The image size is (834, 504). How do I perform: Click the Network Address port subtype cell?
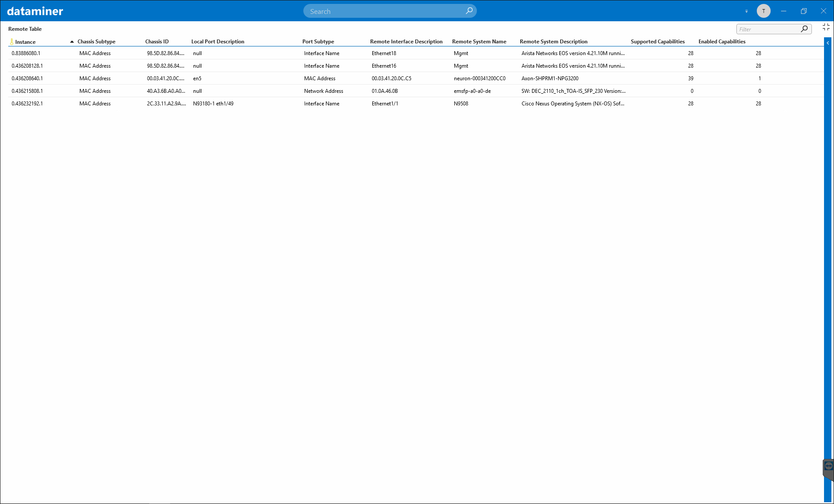[x=323, y=91]
